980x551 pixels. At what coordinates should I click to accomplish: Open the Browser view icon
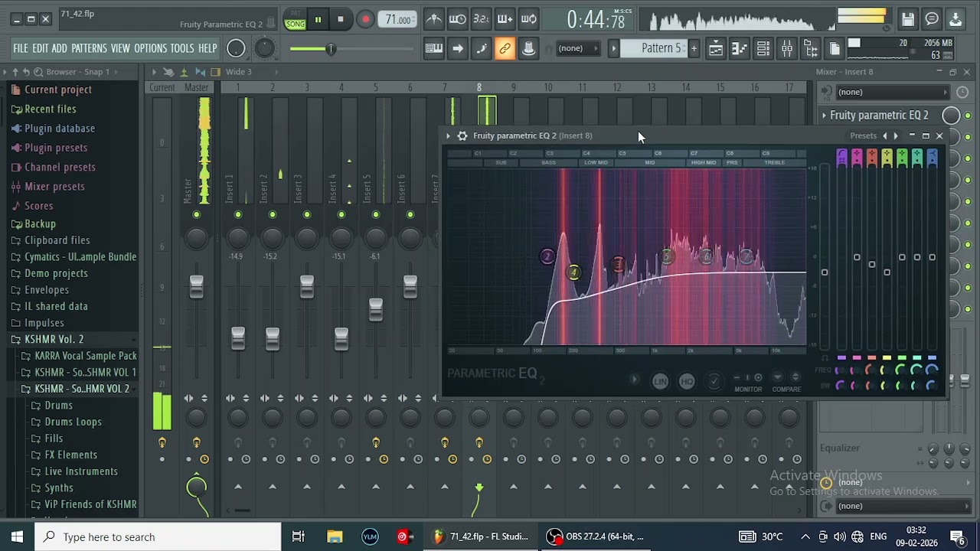tap(811, 48)
